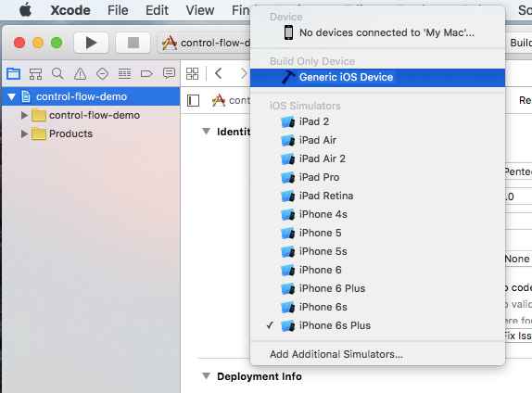The width and height of the screenshot is (532, 393).
Task: Select the control-flow-demo yellow folder
Action: coord(39,115)
